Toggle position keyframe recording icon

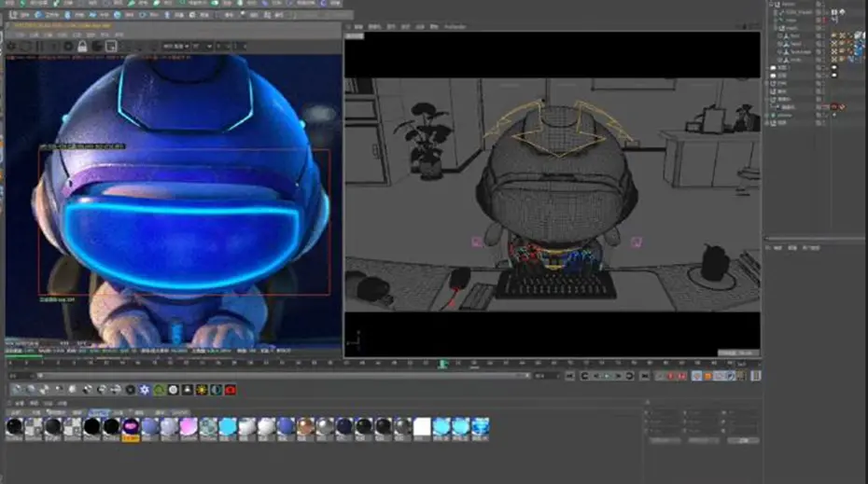(x=697, y=376)
